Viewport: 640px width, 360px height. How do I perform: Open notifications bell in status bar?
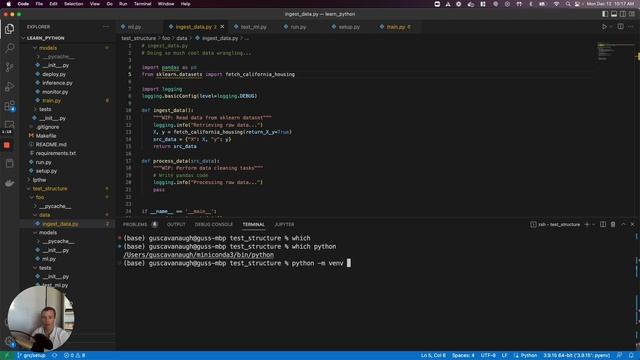tap(631, 356)
